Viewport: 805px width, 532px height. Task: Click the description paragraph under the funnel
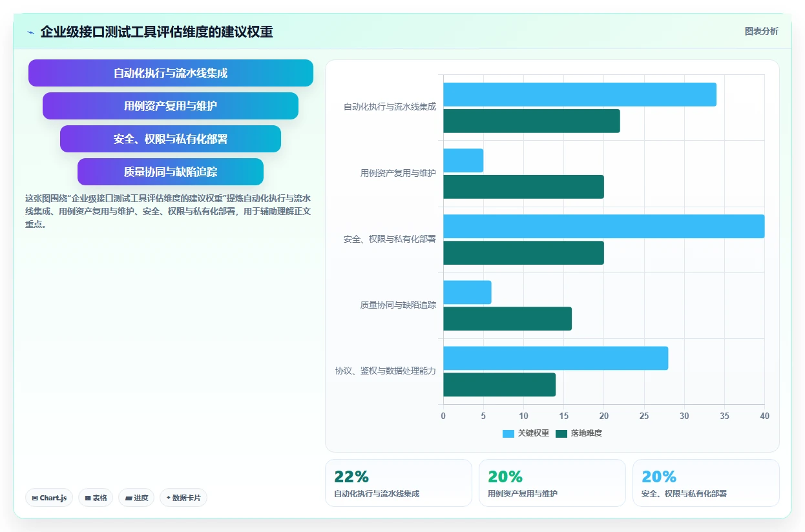[169, 212]
